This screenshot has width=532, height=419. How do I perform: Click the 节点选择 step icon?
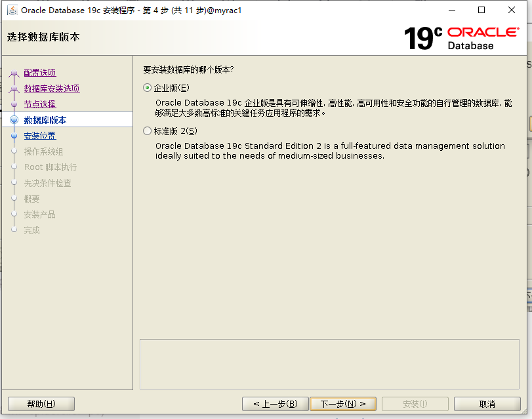tap(14, 104)
